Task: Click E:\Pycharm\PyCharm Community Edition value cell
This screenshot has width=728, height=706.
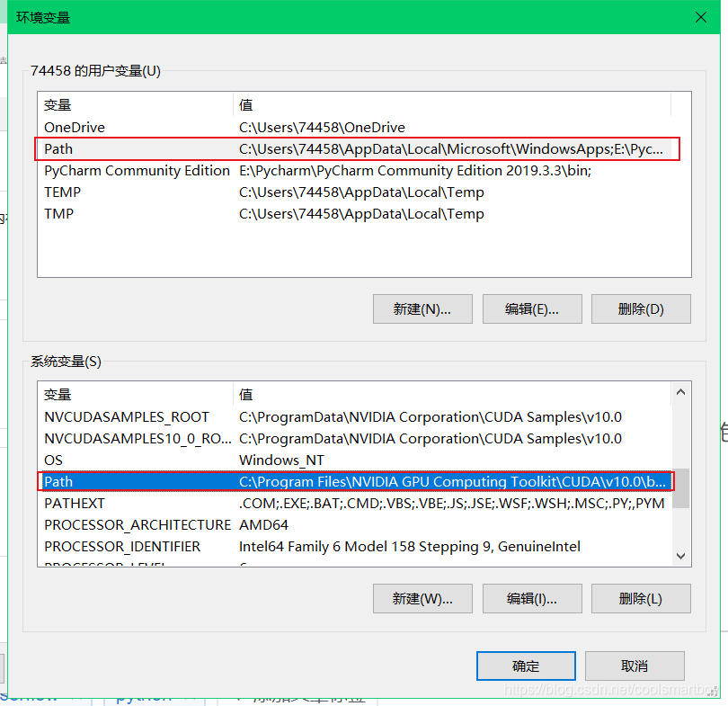Action: (x=415, y=171)
